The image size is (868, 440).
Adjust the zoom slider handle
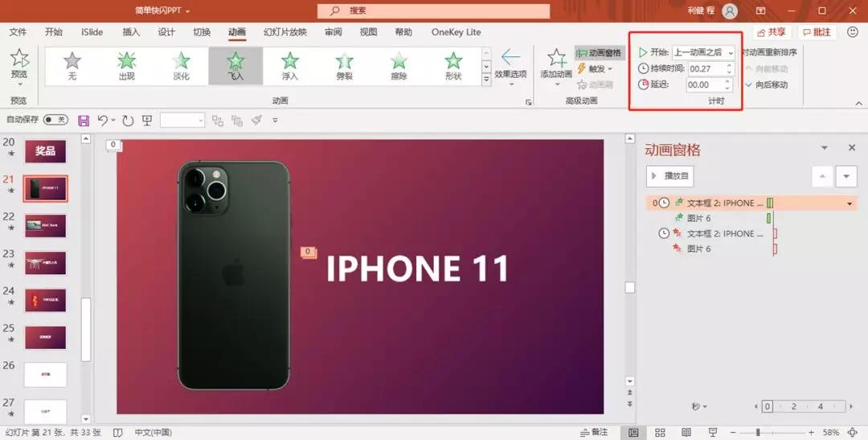758,432
